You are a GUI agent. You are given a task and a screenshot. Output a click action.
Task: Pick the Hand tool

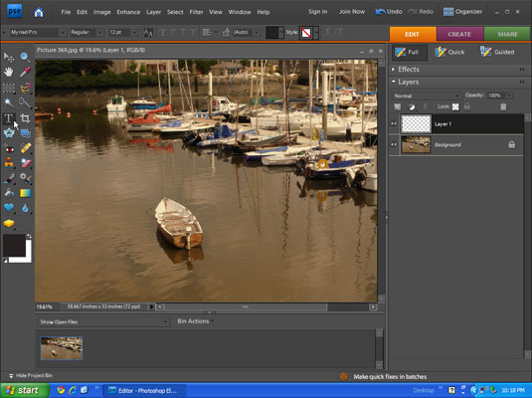pyautogui.click(x=9, y=72)
